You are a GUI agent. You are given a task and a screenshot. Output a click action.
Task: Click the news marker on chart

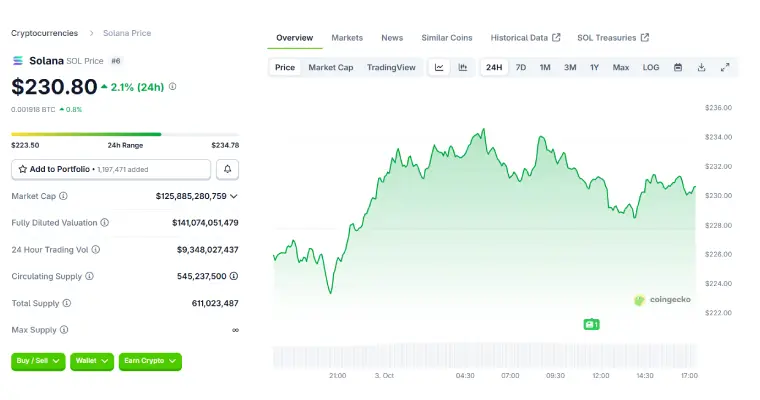point(591,324)
